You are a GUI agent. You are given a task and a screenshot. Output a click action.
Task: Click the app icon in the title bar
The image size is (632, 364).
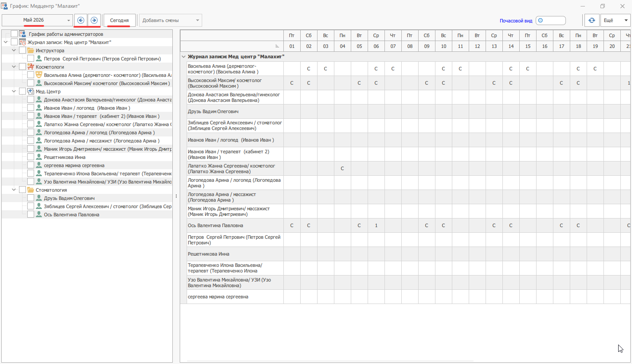[x=4, y=6]
